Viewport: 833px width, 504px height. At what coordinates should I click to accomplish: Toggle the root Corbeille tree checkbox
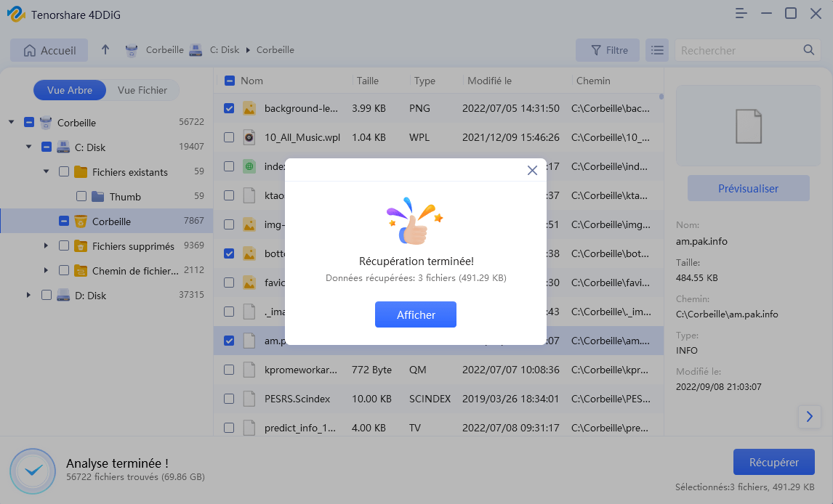29,123
